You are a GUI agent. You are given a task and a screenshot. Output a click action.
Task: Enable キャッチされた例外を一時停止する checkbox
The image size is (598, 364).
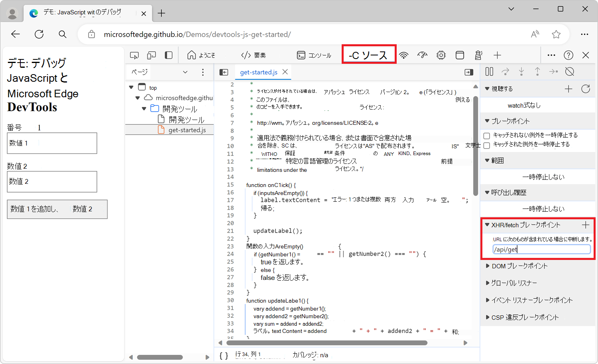click(x=486, y=145)
